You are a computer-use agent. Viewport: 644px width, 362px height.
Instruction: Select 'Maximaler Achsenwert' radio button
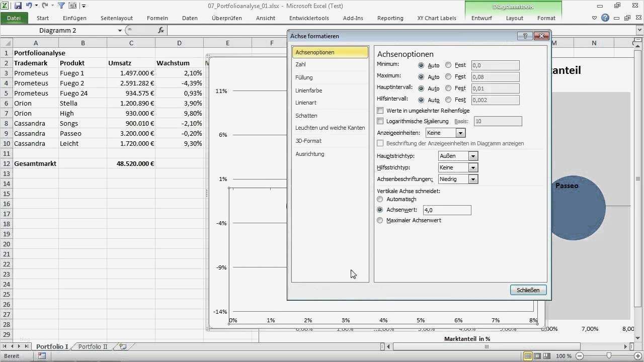380,220
